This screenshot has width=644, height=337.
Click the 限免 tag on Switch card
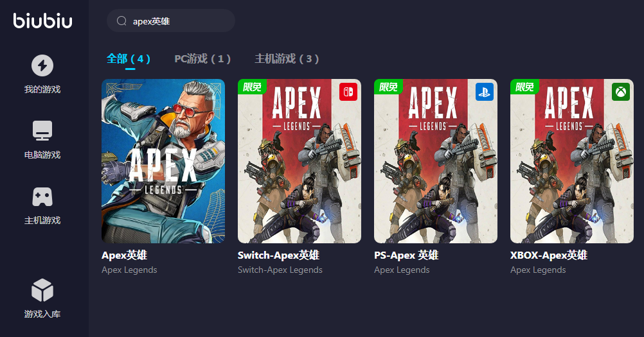click(x=252, y=87)
